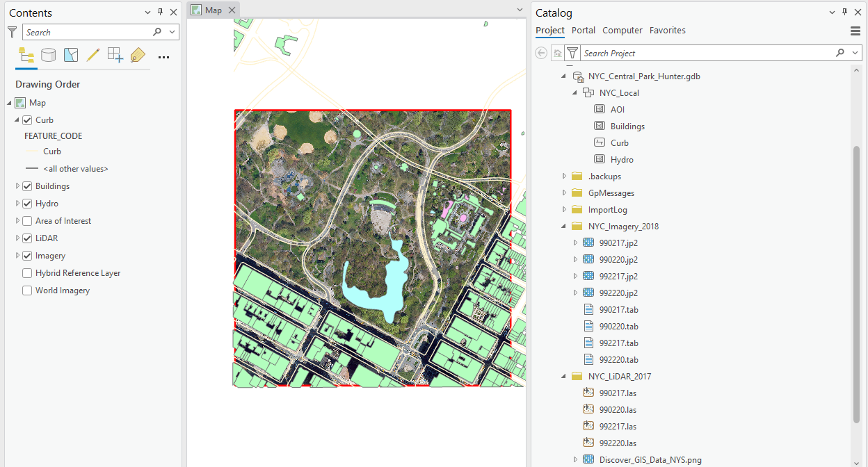Expand the .backups folder

click(x=565, y=177)
